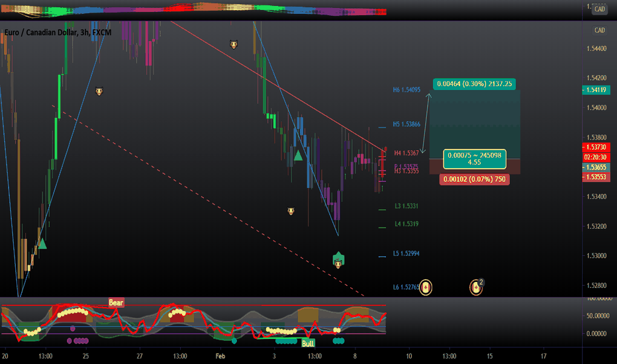Click the second CAD currency label
617x364 pixels.
(x=599, y=30)
